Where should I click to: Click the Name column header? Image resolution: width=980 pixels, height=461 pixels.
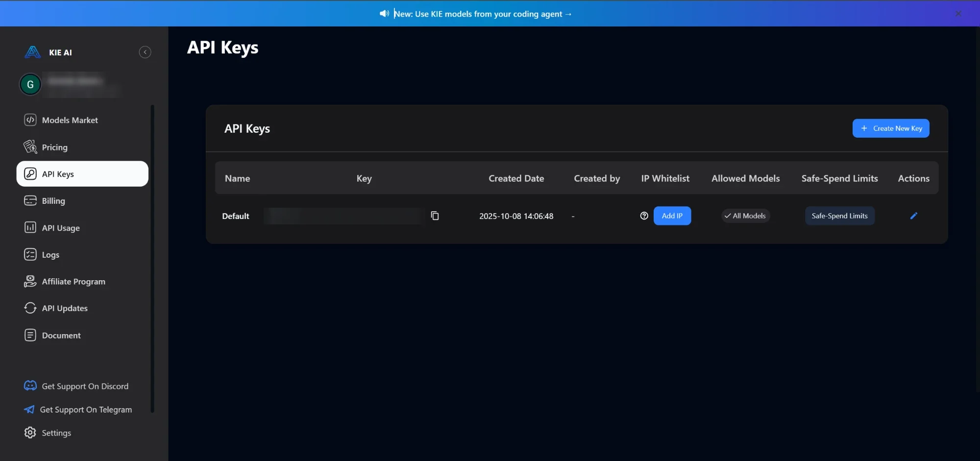click(237, 178)
